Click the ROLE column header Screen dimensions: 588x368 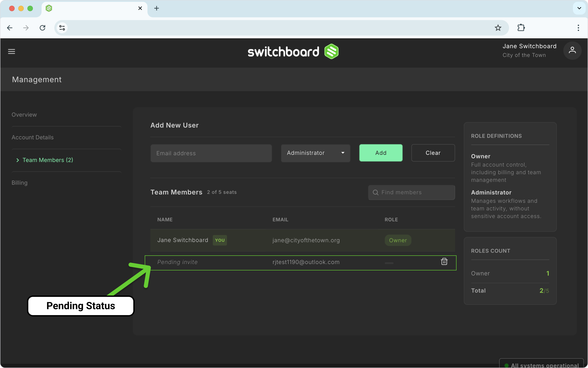[x=391, y=220]
